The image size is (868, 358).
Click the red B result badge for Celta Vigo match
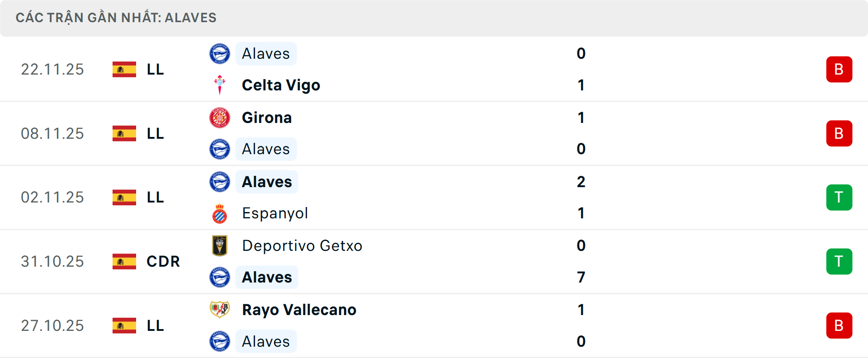pos(839,69)
